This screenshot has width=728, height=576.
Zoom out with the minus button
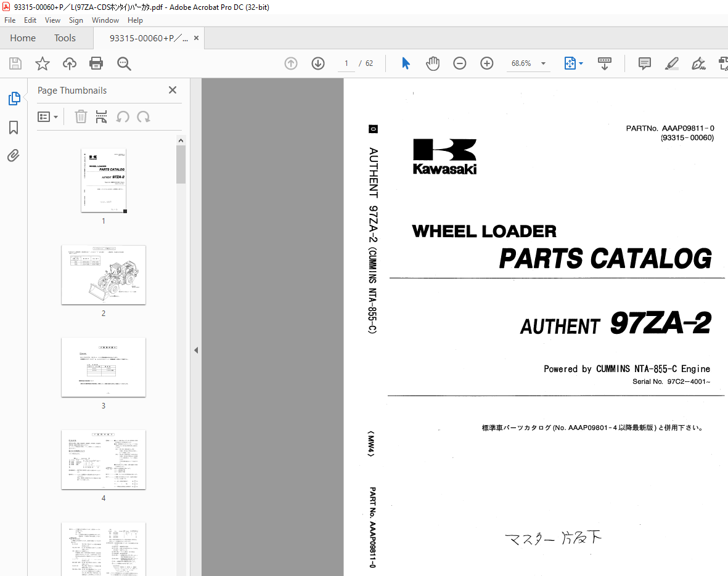pyautogui.click(x=460, y=63)
